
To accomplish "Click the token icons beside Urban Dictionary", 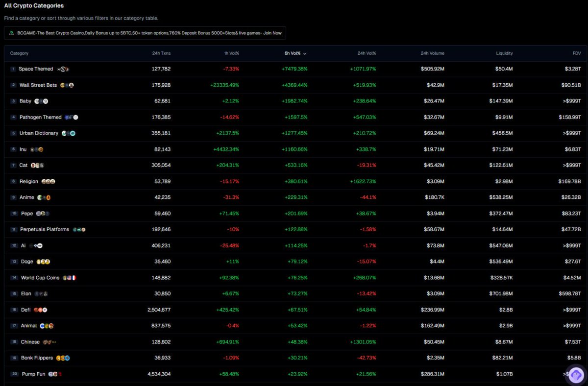I will point(68,133).
